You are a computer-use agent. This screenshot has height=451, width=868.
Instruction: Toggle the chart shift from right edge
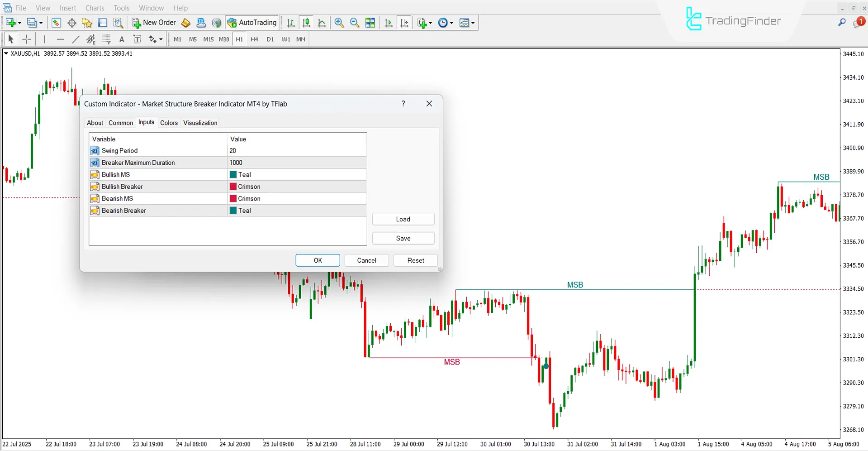click(x=404, y=23)
